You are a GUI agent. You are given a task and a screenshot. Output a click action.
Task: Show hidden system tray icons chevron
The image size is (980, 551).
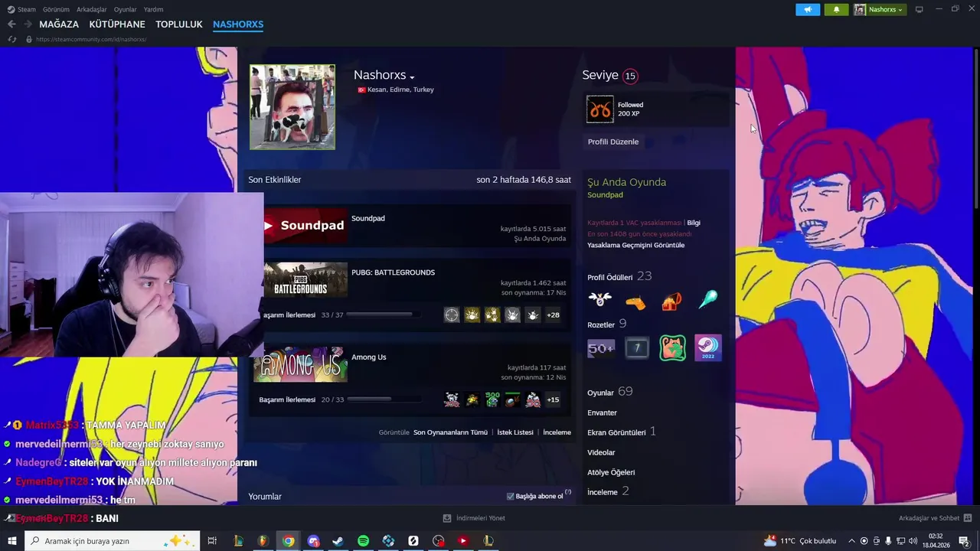pyautogui.click(x=851, y=541)
